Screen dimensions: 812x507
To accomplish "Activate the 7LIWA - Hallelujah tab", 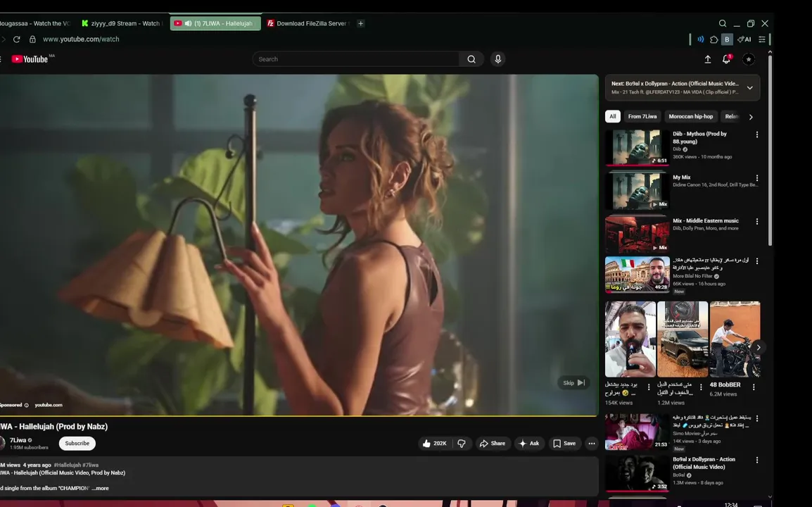I will pyautogui.click(x=215, y=23).
